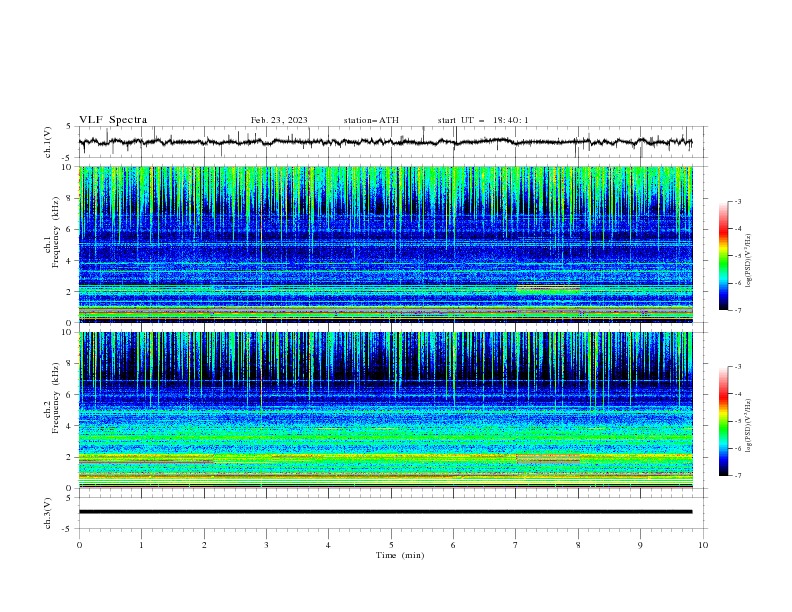Viewport: 792px width, 612px height.
Task: Click the ch.2 frequency axis "8" tick label
Action: (x=69, y=364)
